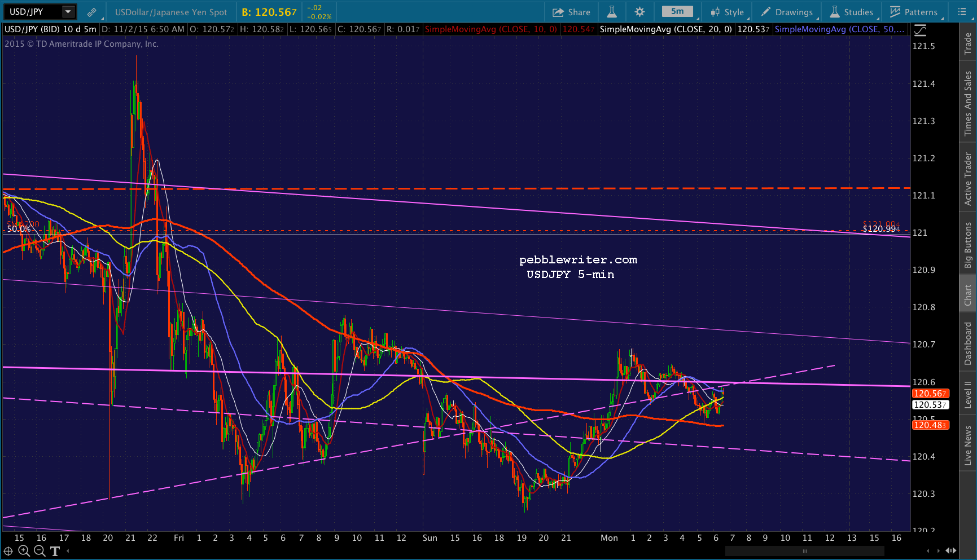The image size is (977, 560).
Task: Switch to the Trade side tab
Action: 968,43
